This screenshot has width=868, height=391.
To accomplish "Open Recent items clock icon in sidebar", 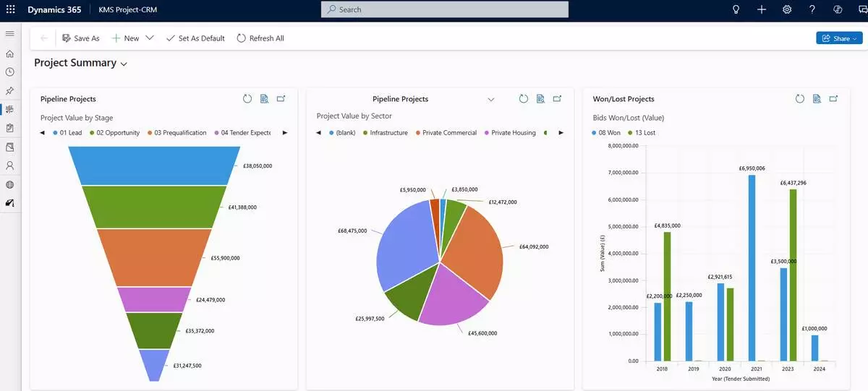I will (10, 72).
